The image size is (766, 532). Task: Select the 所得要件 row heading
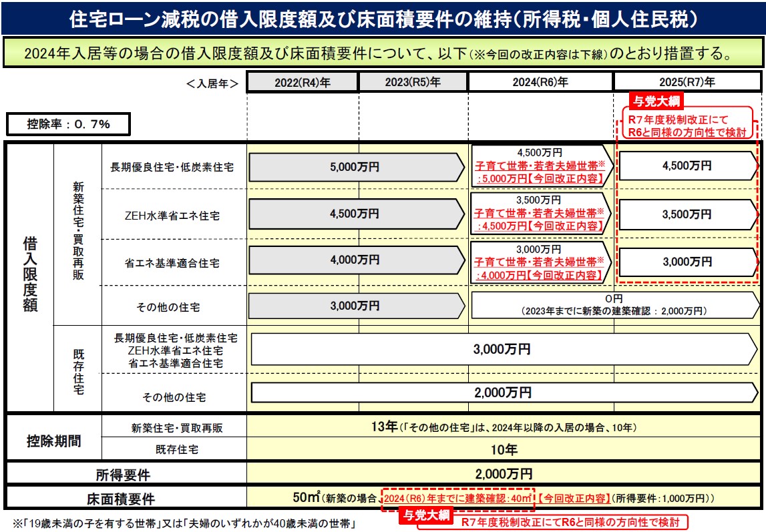pos(123,475)
